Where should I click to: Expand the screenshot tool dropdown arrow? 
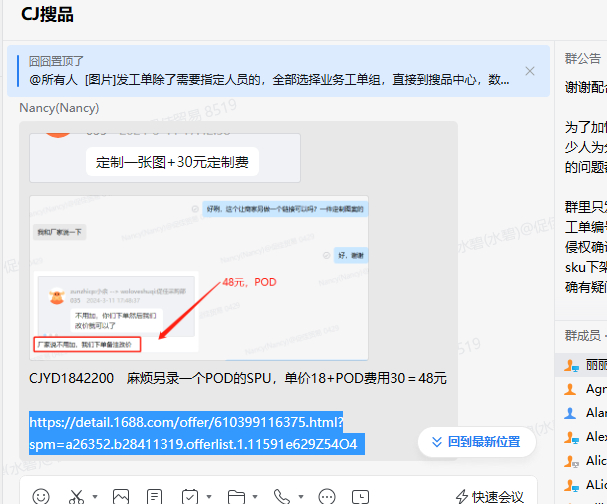tap(95, 497)
